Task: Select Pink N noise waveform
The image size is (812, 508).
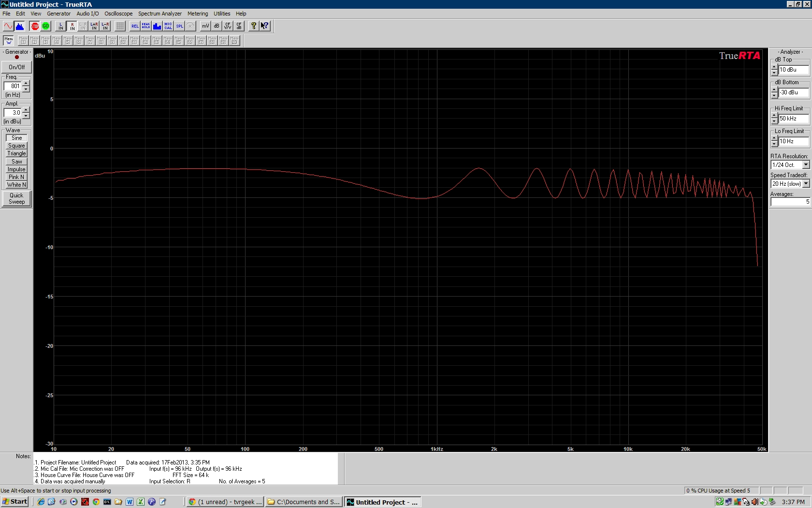Action: 16,177
